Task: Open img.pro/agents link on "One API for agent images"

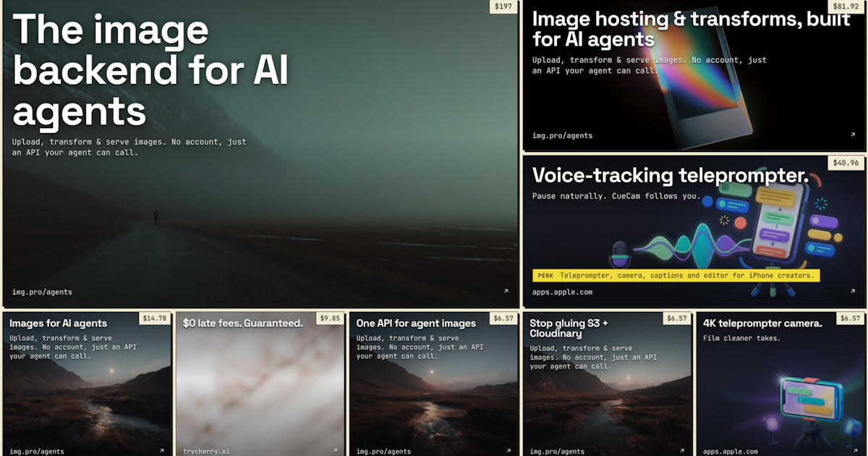Action: click(383, 452)
